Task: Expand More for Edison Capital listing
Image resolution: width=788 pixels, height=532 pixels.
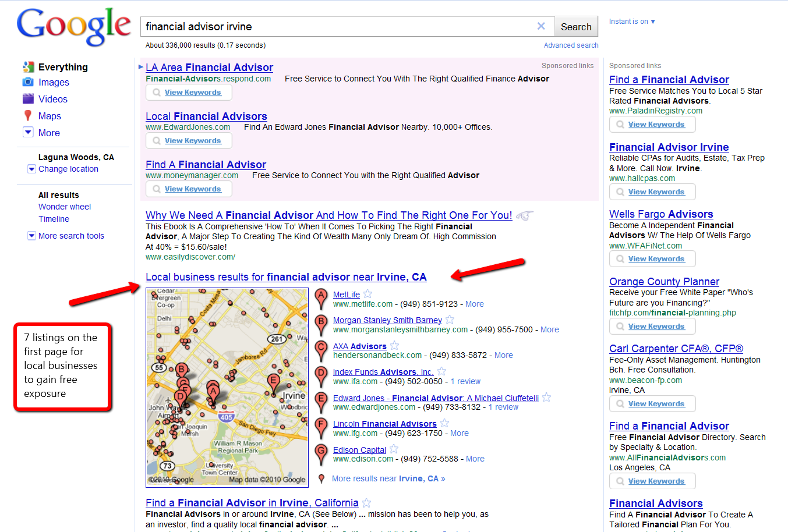Action: click(x=475, y=459)
